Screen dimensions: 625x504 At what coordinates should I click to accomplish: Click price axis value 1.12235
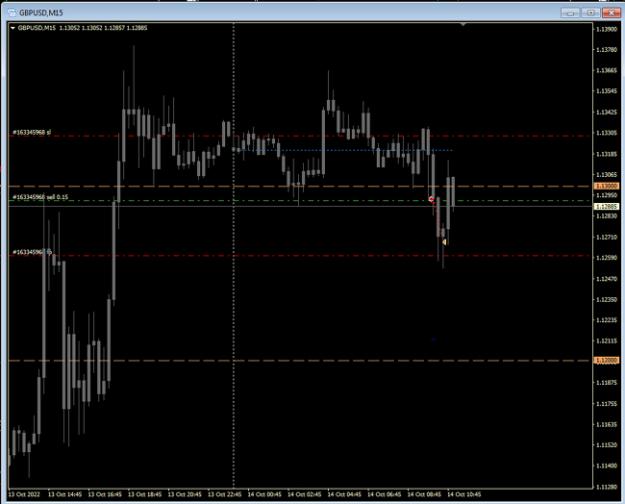(606, 320)
